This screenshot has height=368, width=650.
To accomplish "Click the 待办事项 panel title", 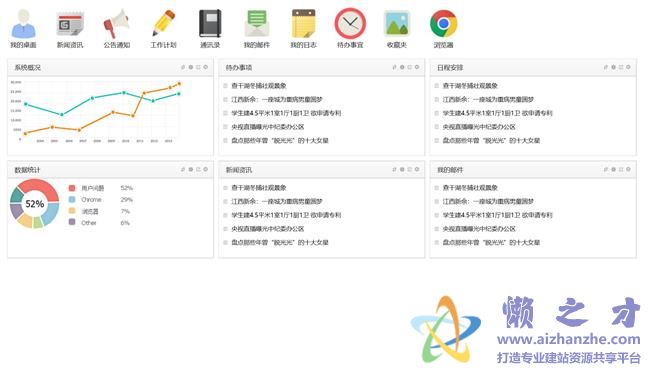I will click(x=239, y=68).
